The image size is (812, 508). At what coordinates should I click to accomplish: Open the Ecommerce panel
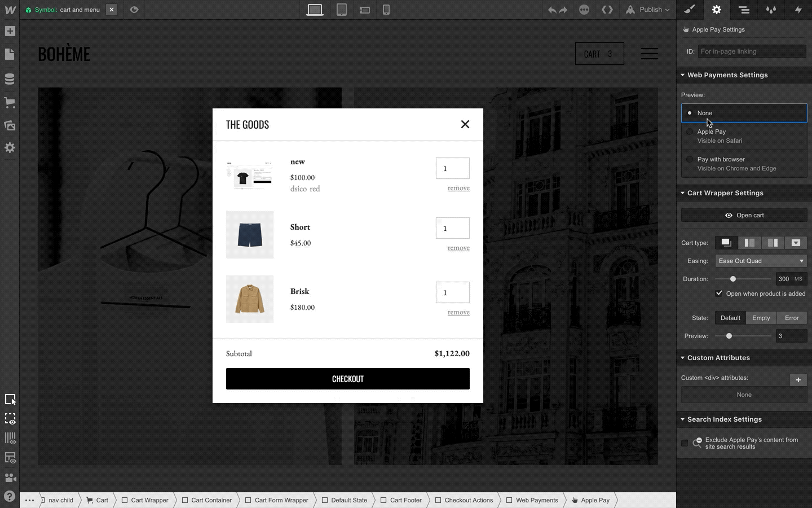click(x=10, y=103)
